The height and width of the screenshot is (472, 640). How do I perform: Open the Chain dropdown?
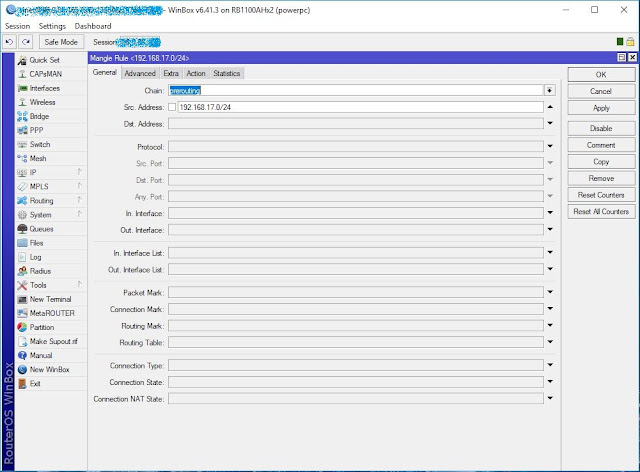tap(550, 90)
